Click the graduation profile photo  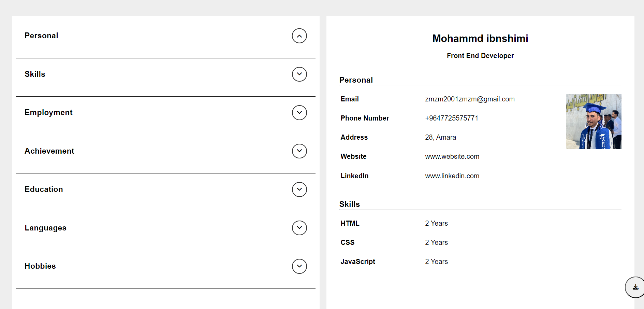coord(594,122)
